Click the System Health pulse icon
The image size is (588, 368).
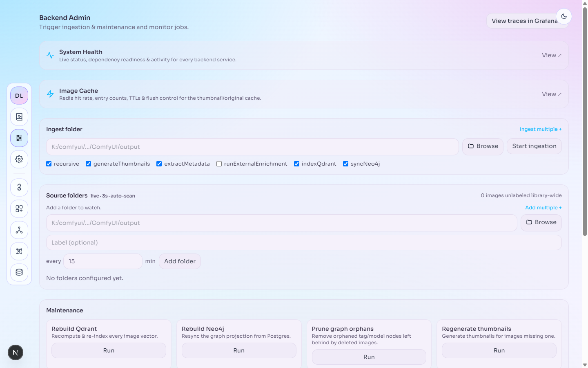pos(50,55)
